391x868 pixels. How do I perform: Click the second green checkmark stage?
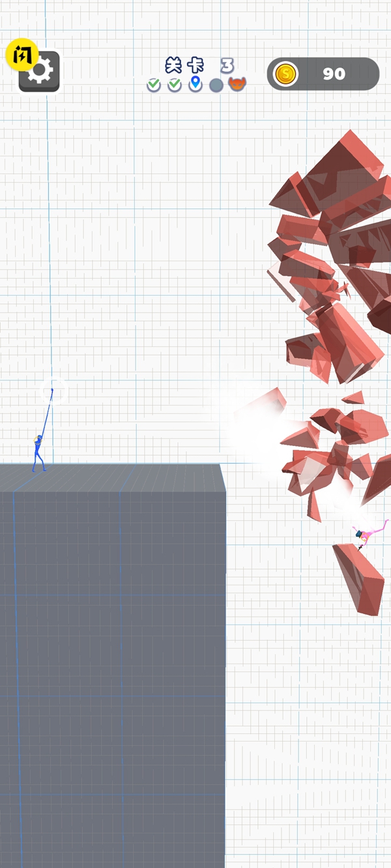tap(175, 85)
